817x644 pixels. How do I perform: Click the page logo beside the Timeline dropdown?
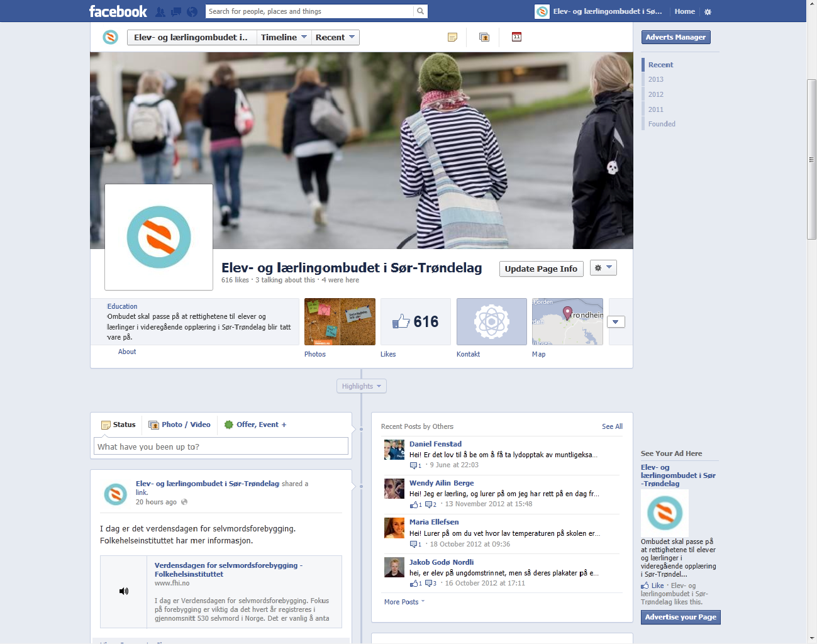click(x=110, y=37)
